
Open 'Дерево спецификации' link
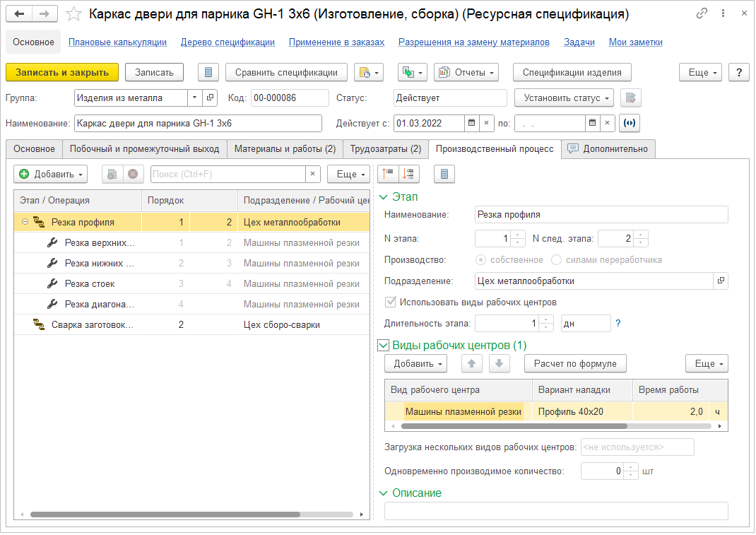pos(228,42)
